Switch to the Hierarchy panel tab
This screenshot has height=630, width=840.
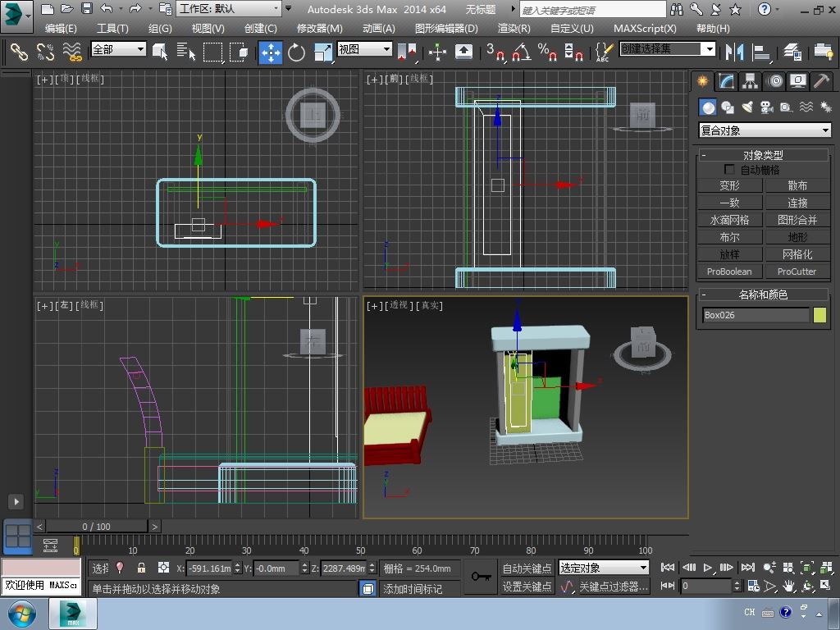pos(750,81)
